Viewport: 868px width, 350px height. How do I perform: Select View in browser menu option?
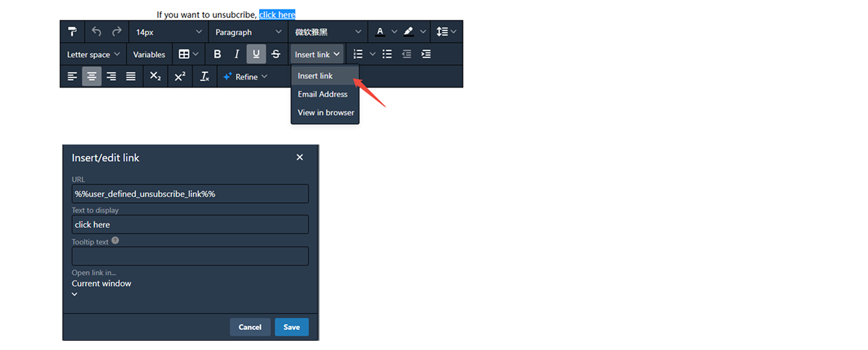[325, 113]
